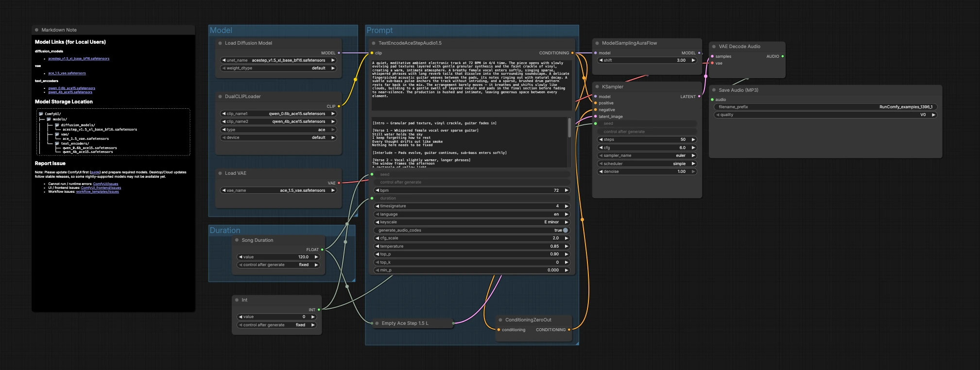Increase Song Duration value with right arrow

(316, 257)
